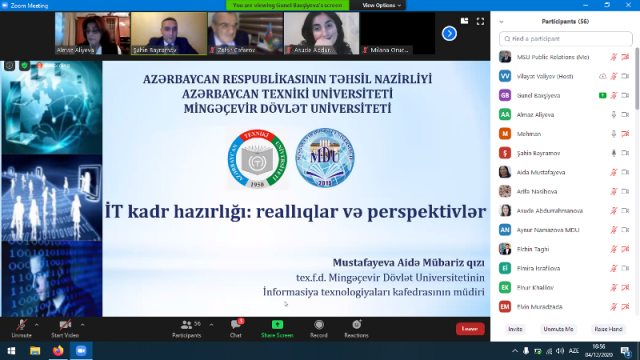Click video-off icon for Mehman
The width and height of the screenshot is (640, 360).
(x=625, y=134)
